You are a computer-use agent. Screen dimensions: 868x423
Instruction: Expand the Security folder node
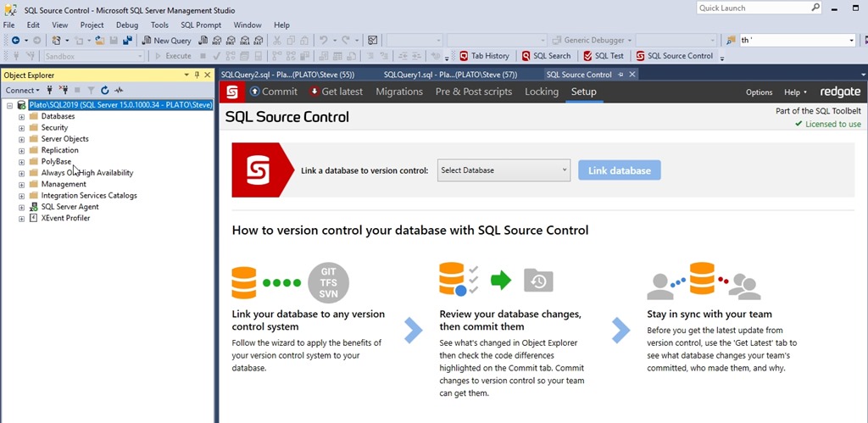pos(22,128)
